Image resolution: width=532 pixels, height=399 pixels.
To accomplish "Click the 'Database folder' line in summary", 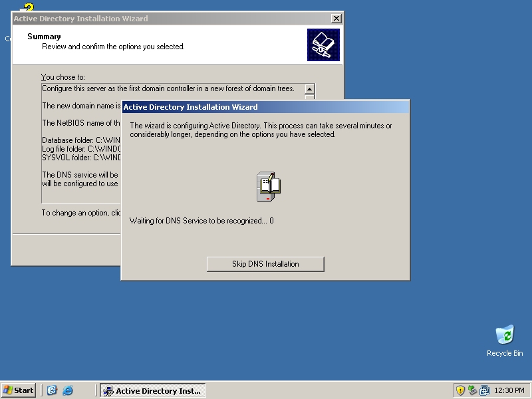I will [81, 140].
